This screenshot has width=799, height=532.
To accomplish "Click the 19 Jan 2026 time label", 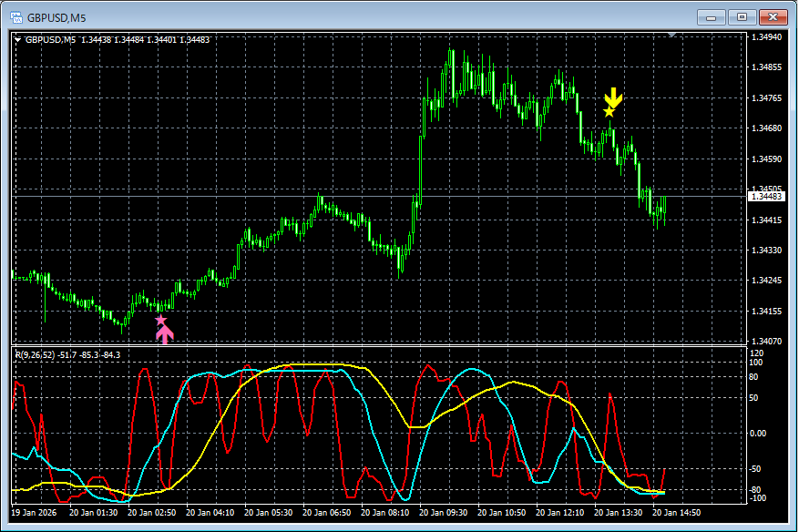I will (34, 513).
